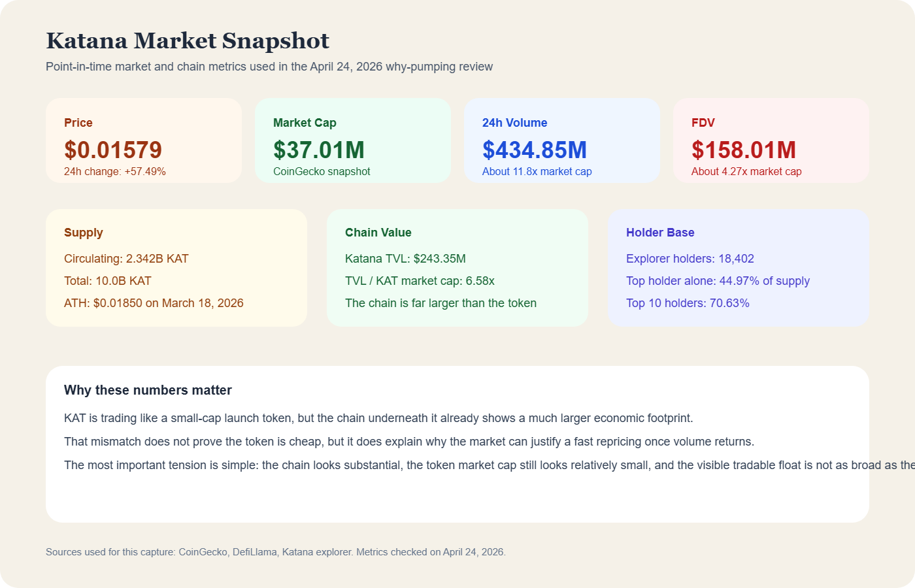
Task: Click the Chain Value heading
Action: pos(378,233)
